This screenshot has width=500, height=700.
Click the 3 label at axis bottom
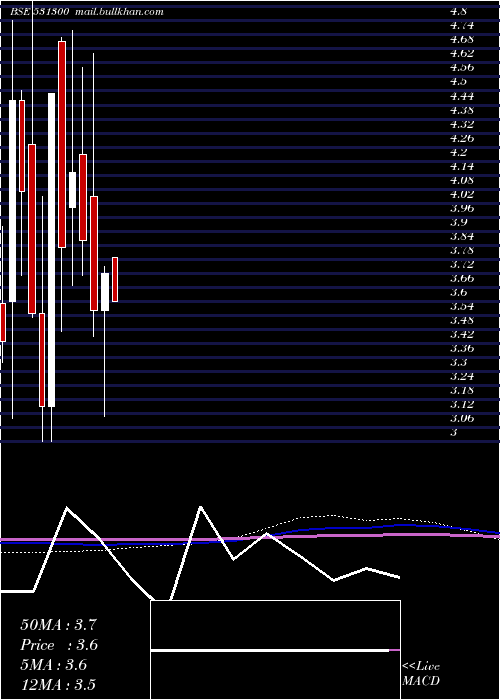click(454, 433)
